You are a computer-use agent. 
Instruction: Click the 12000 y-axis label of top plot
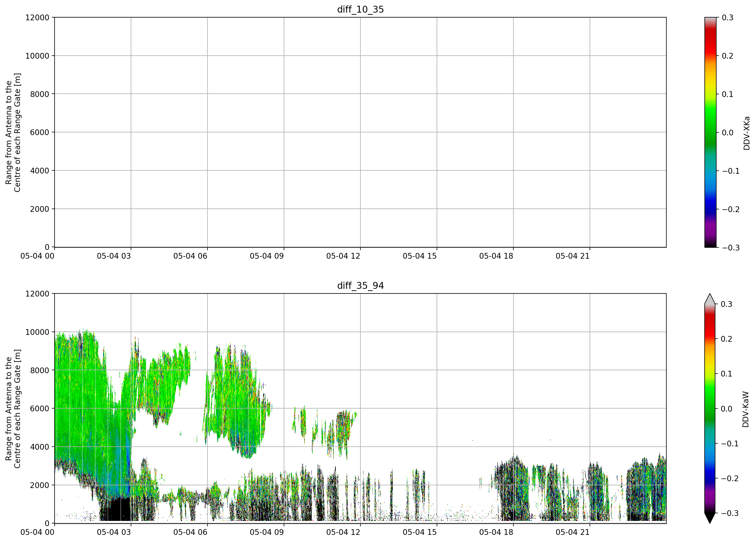(37, 17)
